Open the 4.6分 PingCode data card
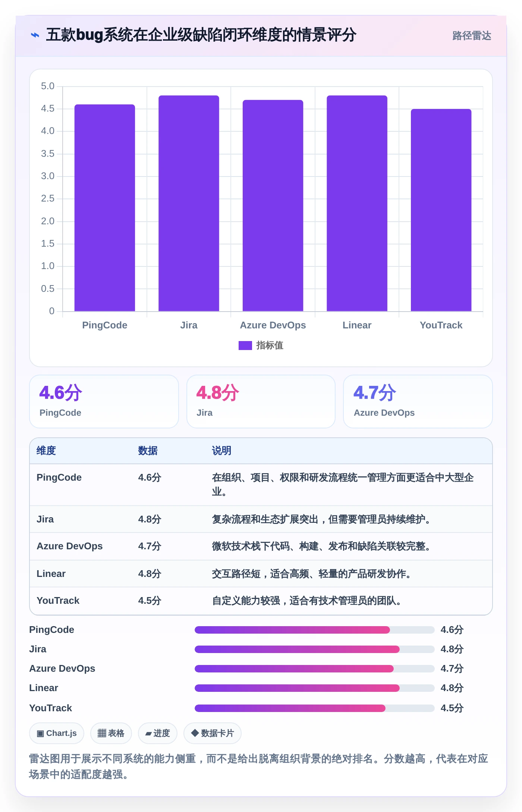 pyautogui.click(x=104, y=402)
